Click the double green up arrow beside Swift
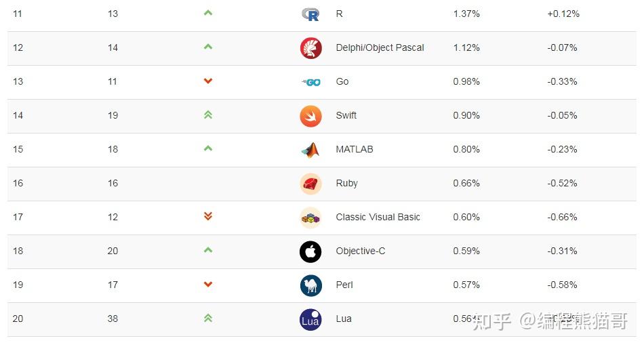This screenshot has height=347, width=644. pos(208,115)
